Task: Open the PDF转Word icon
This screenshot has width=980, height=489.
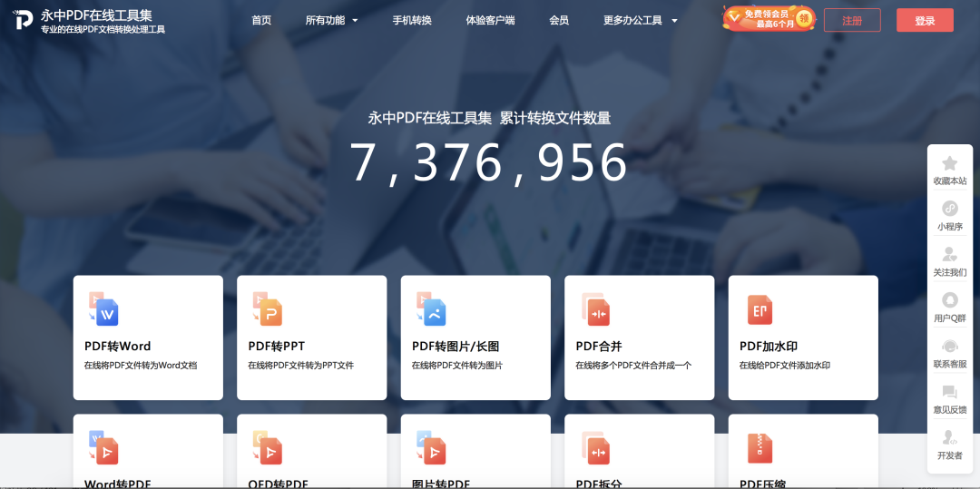Action: (103, 308)
